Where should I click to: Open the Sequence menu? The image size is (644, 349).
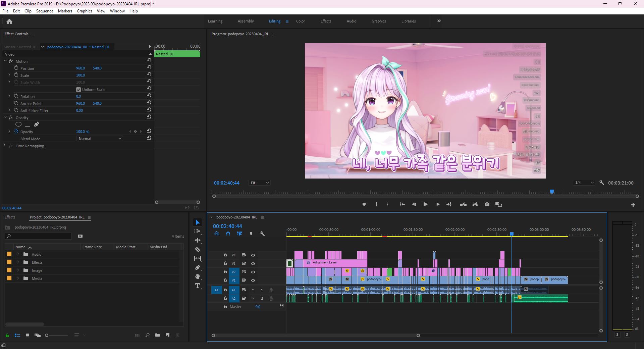coord(45,11)
